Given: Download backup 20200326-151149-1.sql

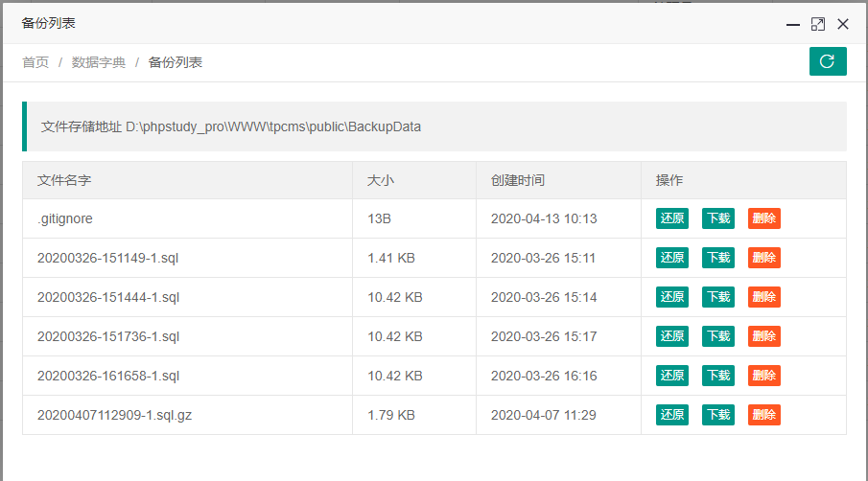Looking at the screenshot, I should [x=717, y=258].
